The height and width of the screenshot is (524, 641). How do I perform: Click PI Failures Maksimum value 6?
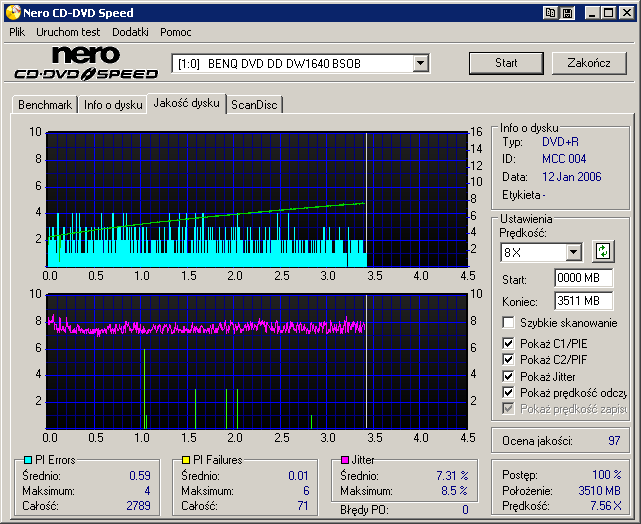(x=306, y=490)
